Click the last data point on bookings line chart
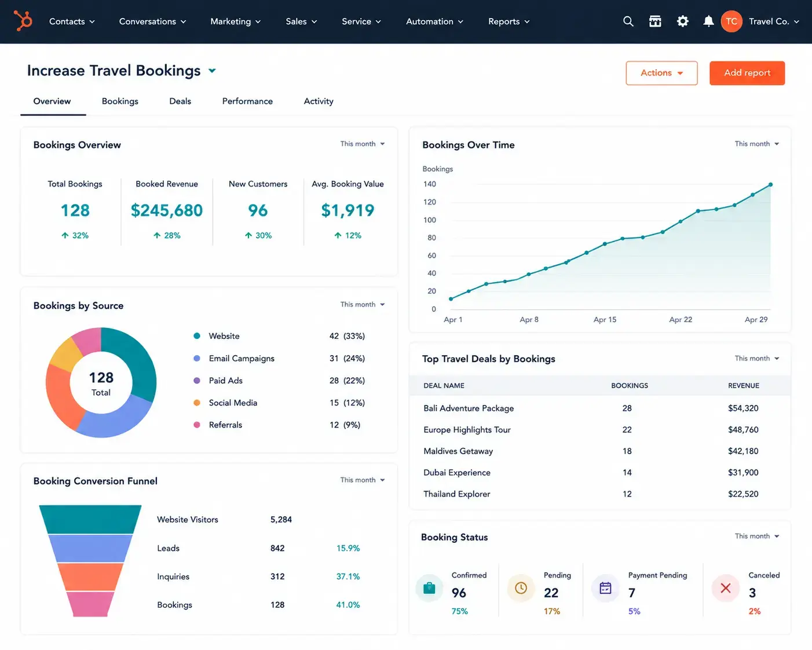The image size is (812, 650). pos(770,185)
